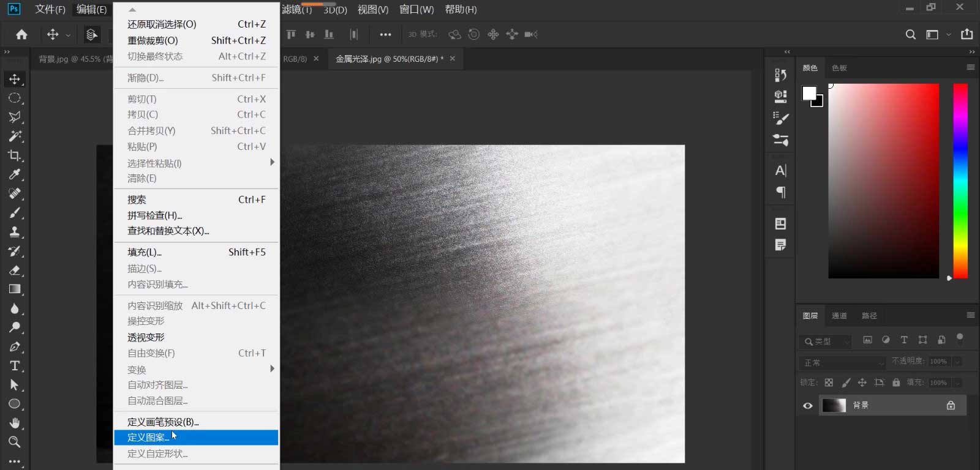Expand the 选择性粘贴 submenu
Image resolution: width=980 pixels, height=470 pixels.
point(197,163)
